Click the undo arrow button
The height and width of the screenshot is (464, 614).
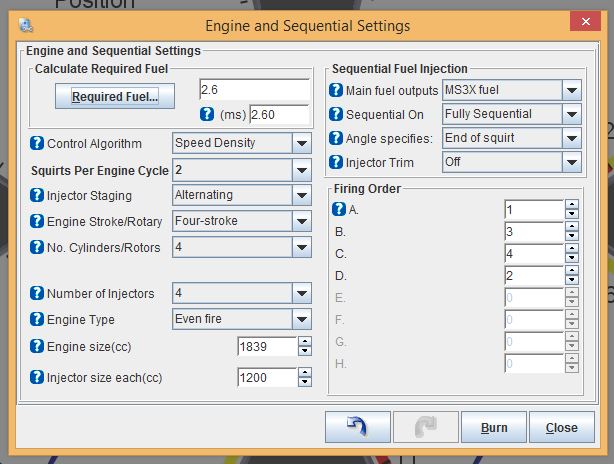pos(358,427)
